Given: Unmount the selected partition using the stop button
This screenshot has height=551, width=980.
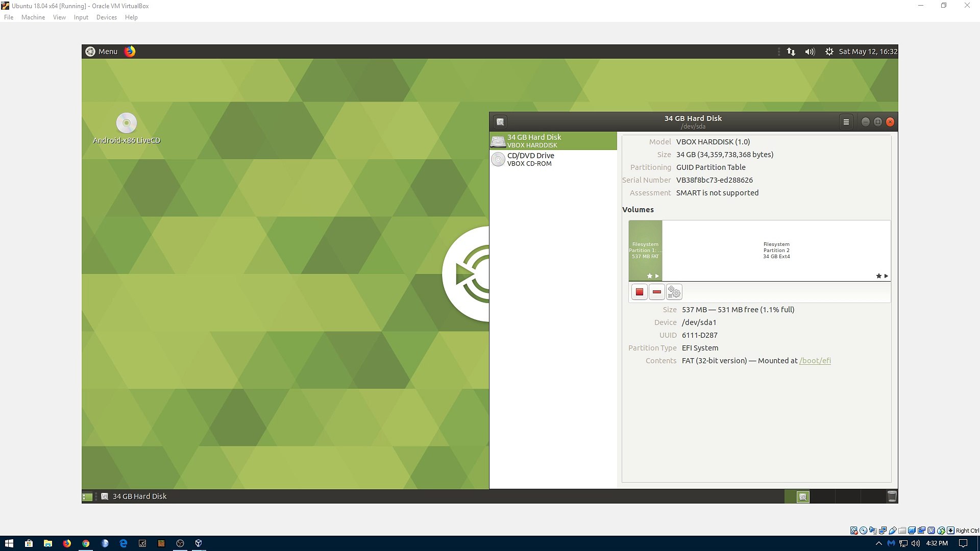Looking at the screenshot, I should point(639,292).
